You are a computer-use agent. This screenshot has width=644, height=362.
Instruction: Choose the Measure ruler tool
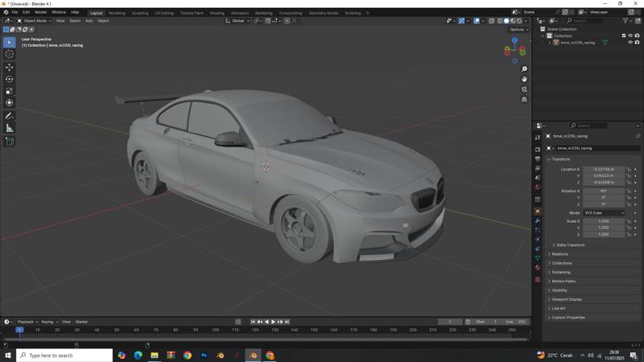point(10,129)
